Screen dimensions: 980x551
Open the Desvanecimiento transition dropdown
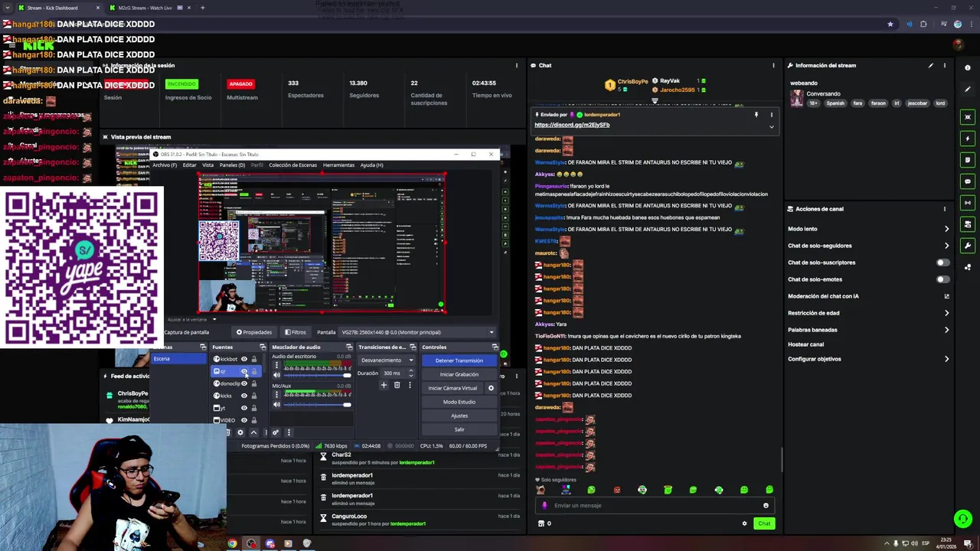[x=387, y=360]
